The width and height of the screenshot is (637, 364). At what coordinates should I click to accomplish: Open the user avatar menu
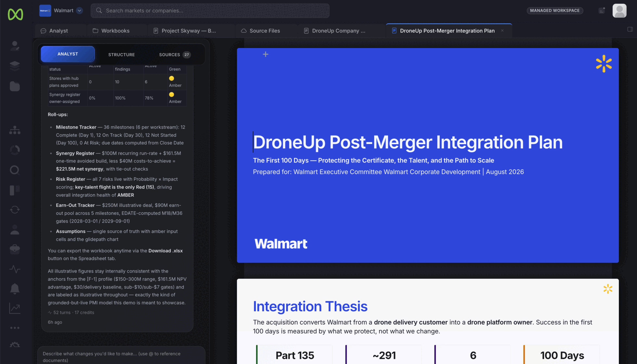[619, 11]
